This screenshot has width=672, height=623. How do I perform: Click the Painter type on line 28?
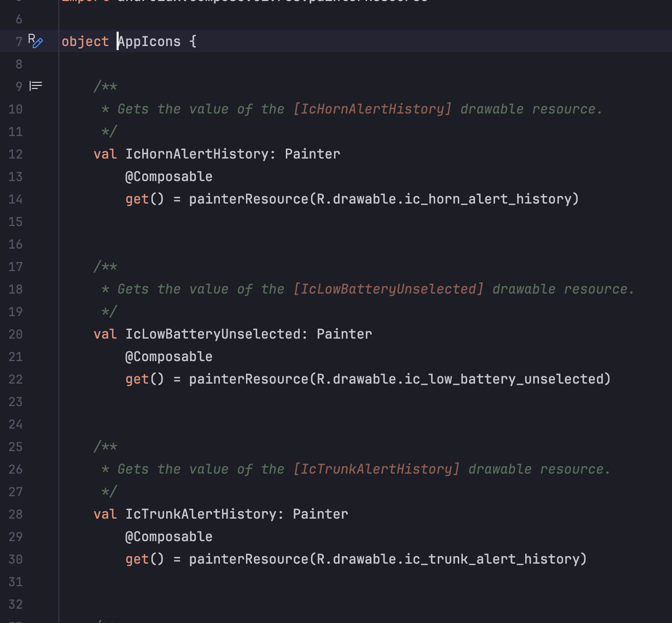320,514
